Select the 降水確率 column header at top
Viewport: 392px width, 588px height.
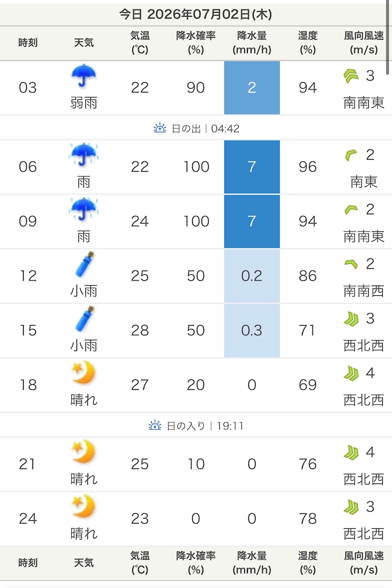196,43
